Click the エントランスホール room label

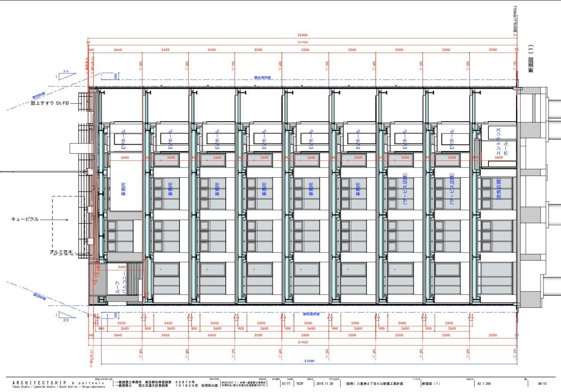tap(502, 148)
